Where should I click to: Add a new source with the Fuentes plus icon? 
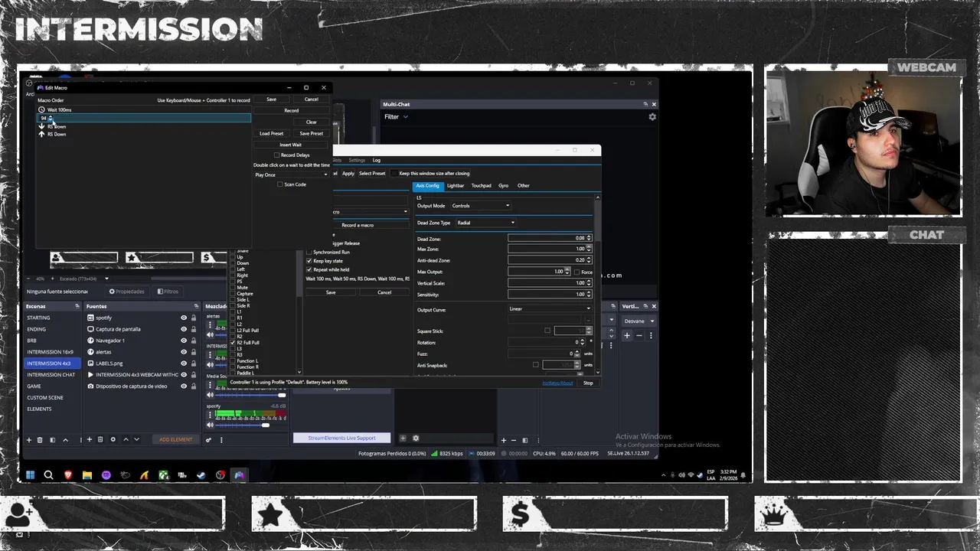(90, 439)
